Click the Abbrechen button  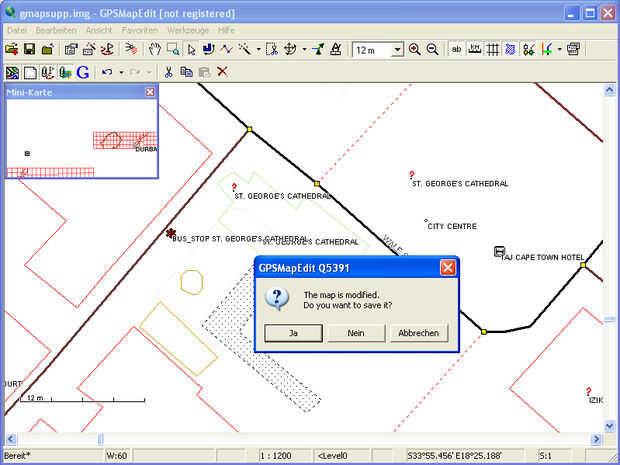pos(419,333)
